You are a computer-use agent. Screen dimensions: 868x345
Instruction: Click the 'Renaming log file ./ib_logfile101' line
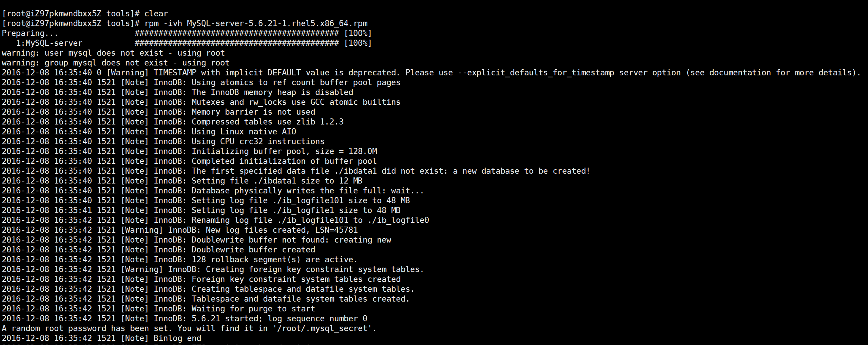215,220
